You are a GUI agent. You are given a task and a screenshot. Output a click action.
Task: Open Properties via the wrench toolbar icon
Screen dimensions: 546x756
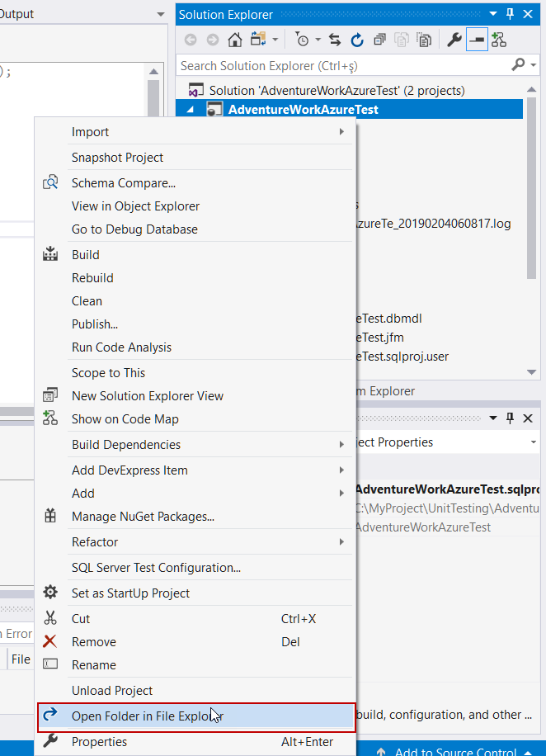(454, 40)
